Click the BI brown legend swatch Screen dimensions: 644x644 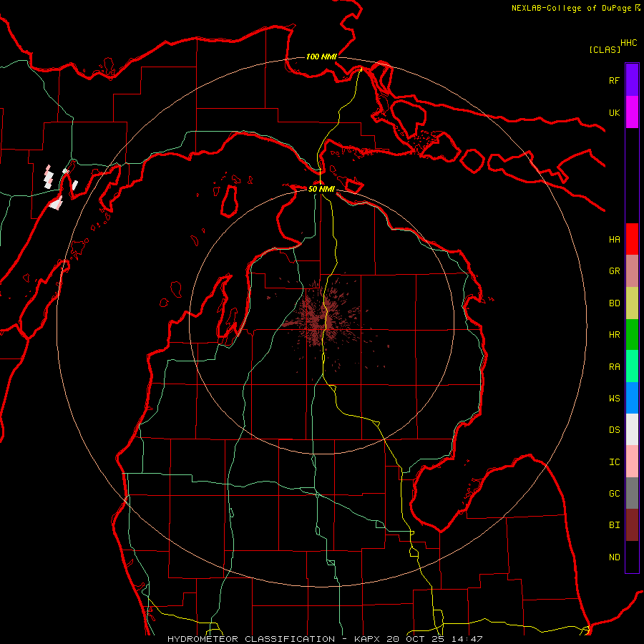(632, 525)
